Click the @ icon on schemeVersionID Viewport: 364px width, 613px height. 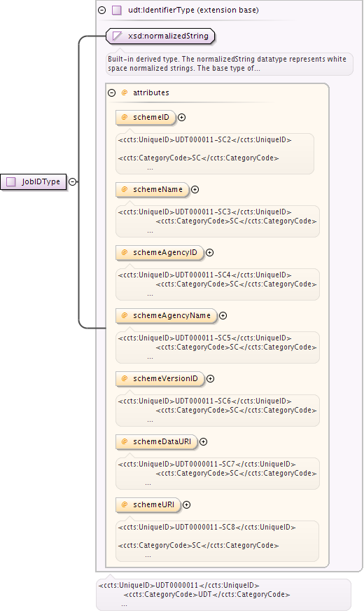click(x=125, y=378)
